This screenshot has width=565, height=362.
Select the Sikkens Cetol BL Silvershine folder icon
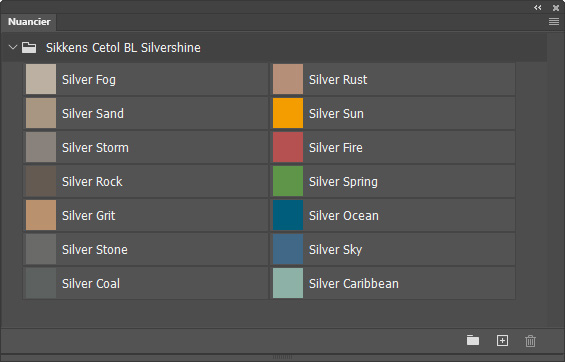pyautogui.click(x=29, y=48)
